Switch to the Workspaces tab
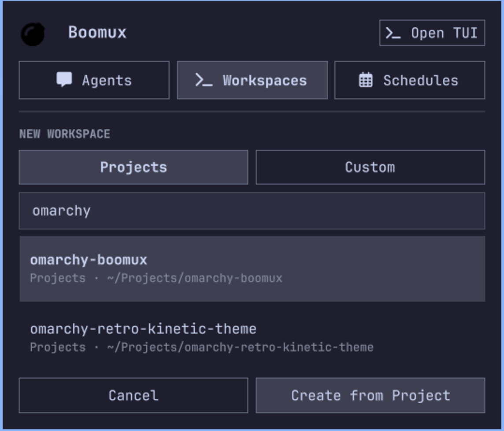504x431 pixels. click(252, 80)
